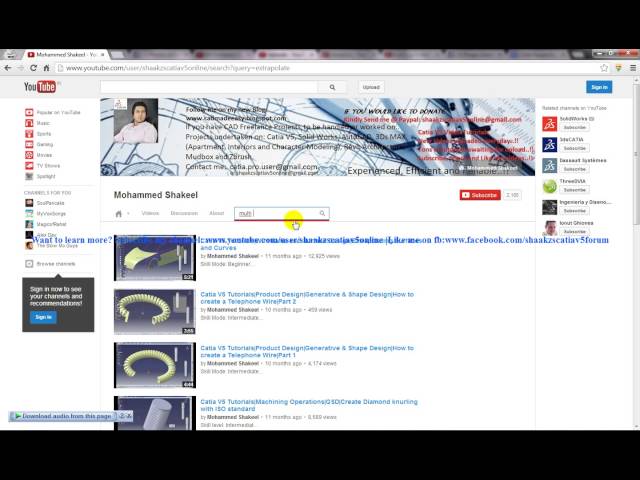This screenshot has height=480, width=640.
Task: Open the Ionut Ghionea channel avatar
Action: pyautogui.click(x=549, y=228)
